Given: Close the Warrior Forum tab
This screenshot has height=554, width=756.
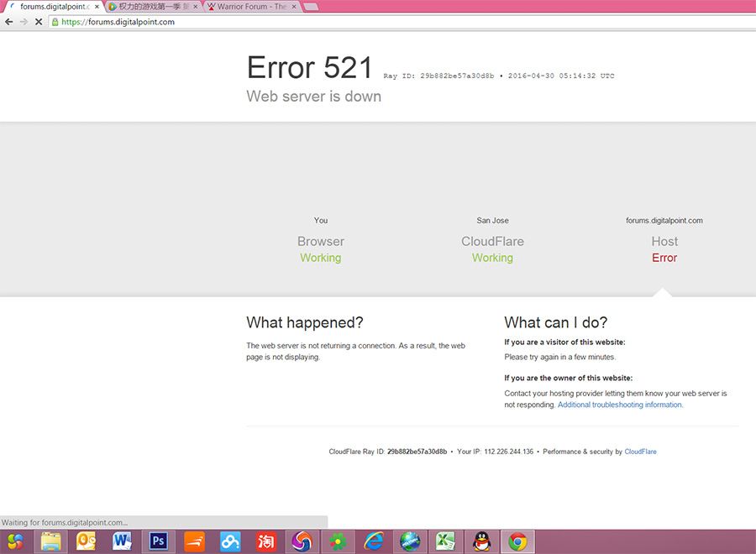Looking at the screenshot, I should [294, 7].
